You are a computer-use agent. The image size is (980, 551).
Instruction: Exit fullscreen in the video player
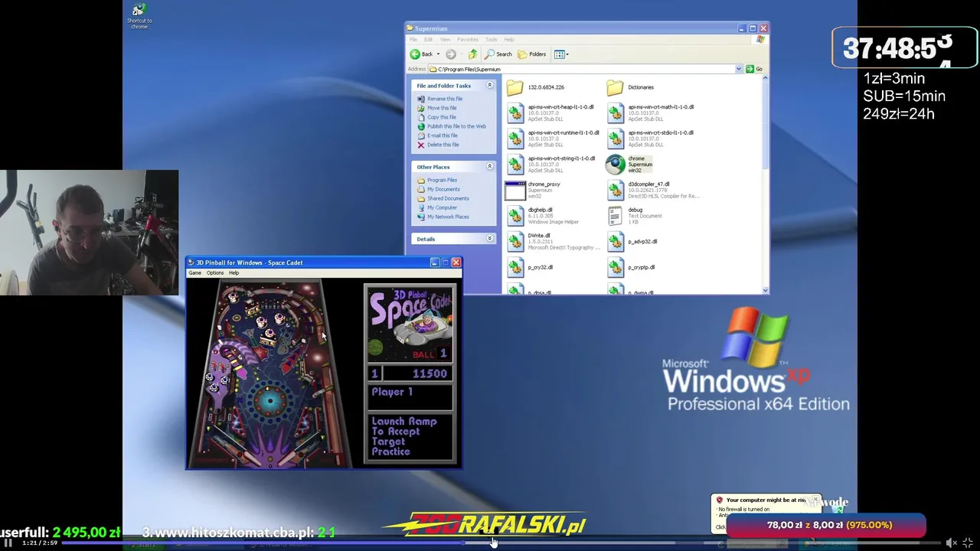point(968,543)
